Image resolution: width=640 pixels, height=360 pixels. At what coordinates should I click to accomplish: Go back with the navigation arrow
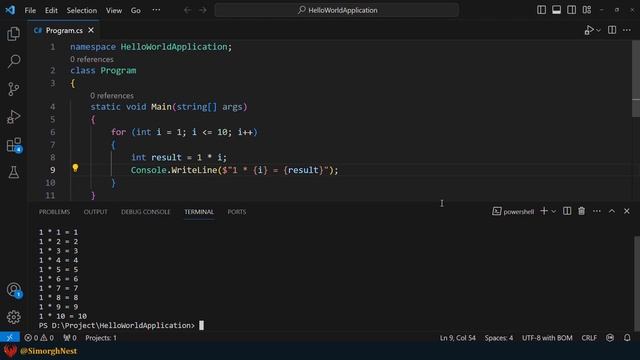(187, 10)
